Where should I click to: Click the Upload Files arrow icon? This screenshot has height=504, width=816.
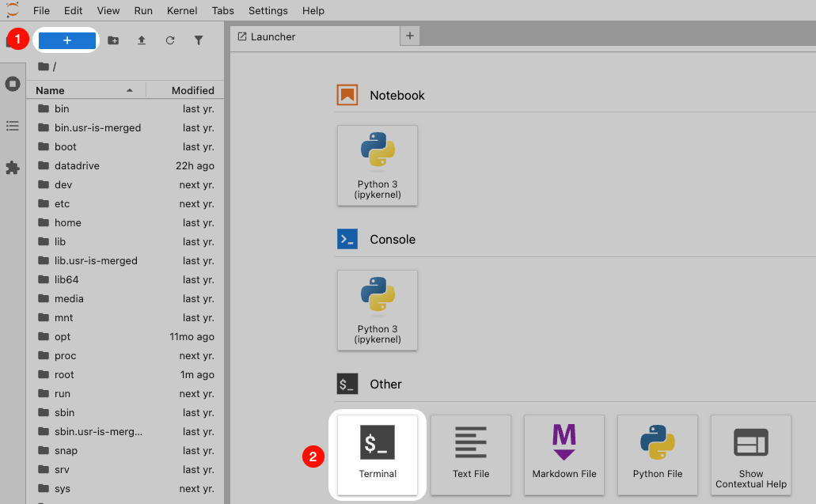pos(142,40)
